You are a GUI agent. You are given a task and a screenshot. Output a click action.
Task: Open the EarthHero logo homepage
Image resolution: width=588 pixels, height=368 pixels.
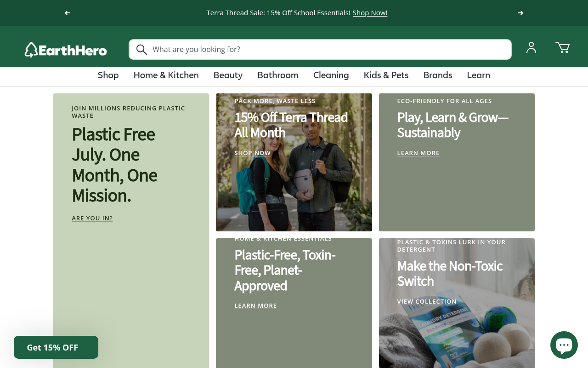click(x=66, y=50)
